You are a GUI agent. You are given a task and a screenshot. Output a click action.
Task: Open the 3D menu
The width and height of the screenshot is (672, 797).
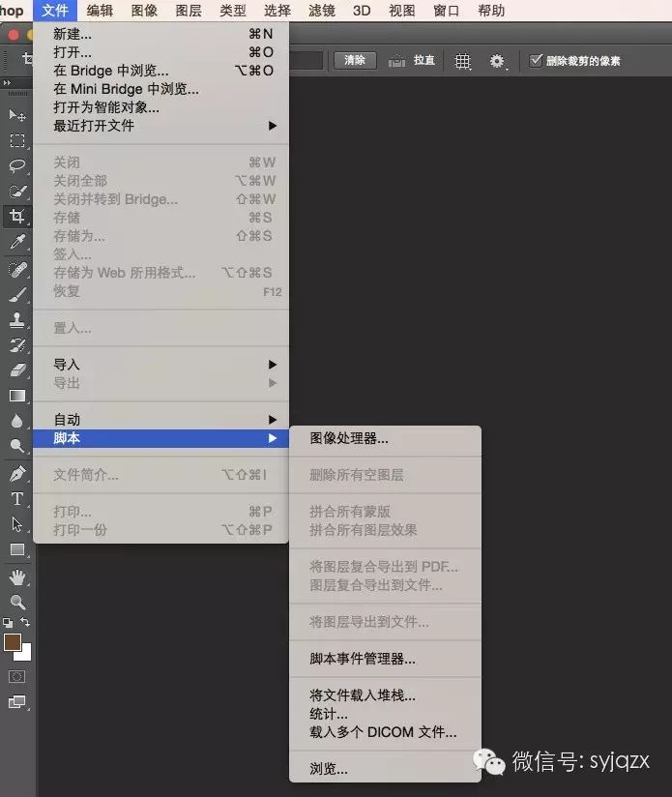click(x=362, y=11)
